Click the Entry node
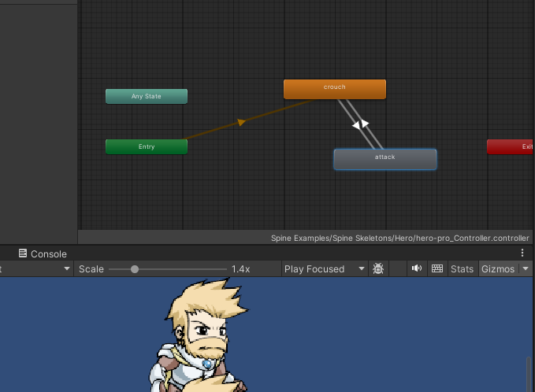The width and height of the screenshot is (535, 392). pyautogui.click(x=147, y=147)
